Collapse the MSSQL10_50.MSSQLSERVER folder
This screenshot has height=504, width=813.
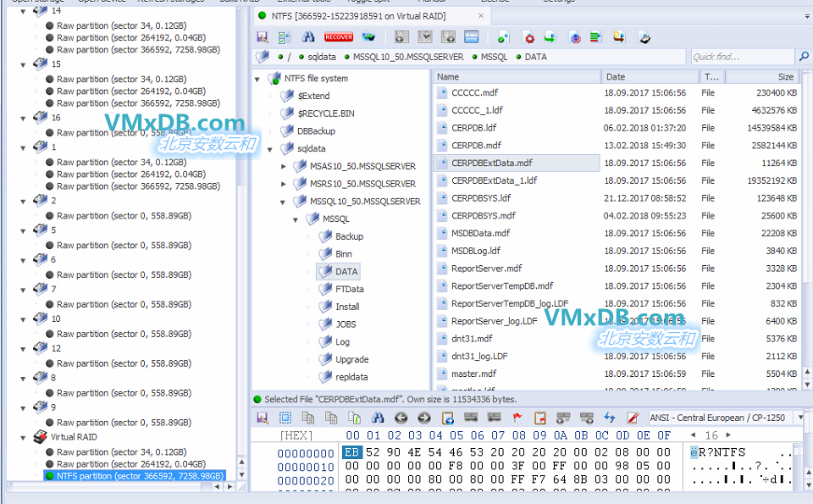(x=283, y=202)
